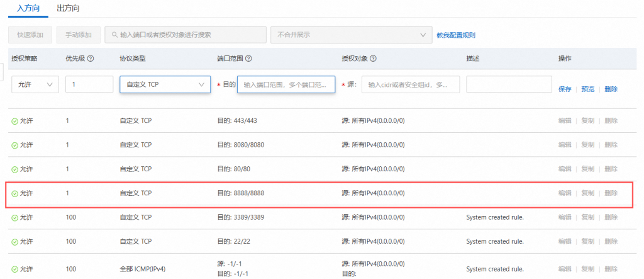Click 删除 on the 8888/8888 rule row

point(611,193)
